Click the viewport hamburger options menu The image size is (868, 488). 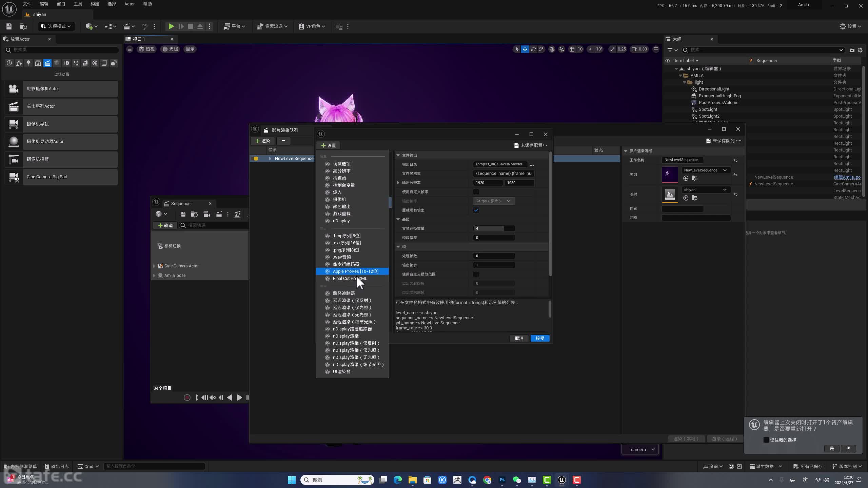(x=130, y=49)
